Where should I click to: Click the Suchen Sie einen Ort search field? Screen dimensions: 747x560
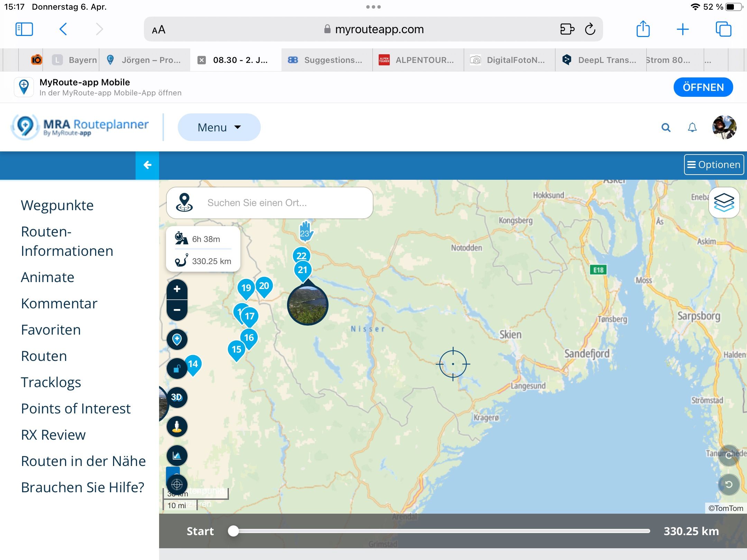[x=270, y=203]
